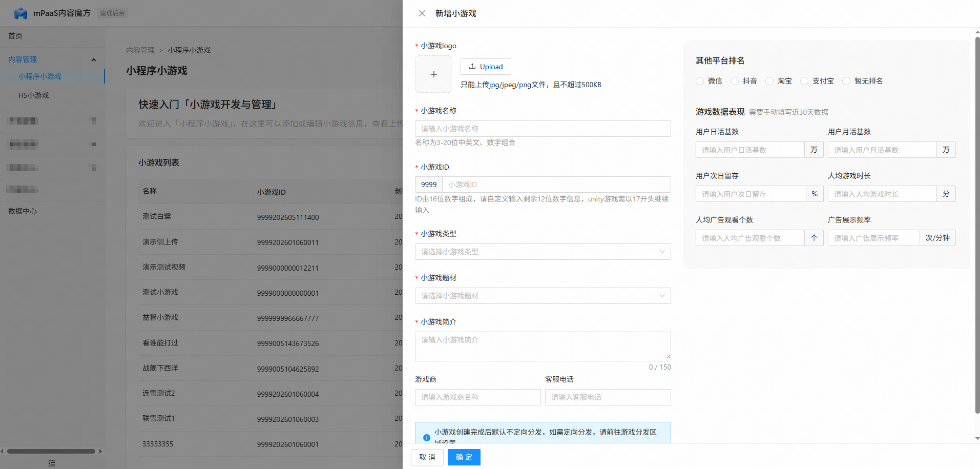
Task: Focus the 小游戏名称 input field
Action: pos(543,129)
